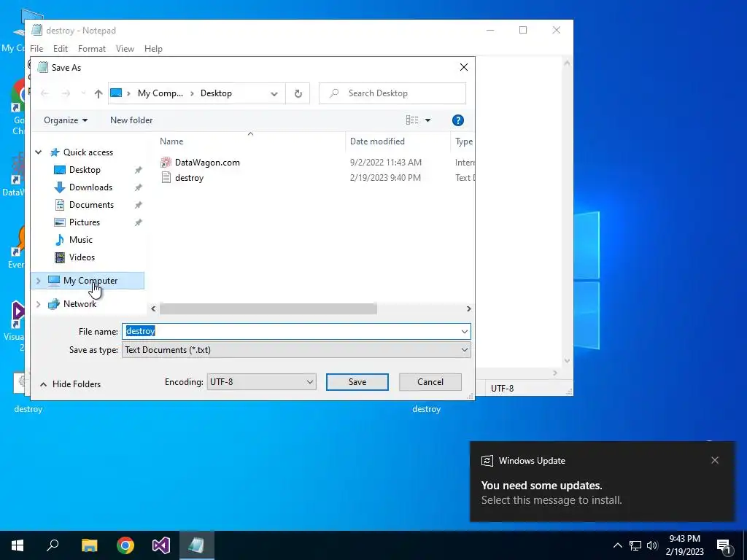
Task: Open the view options dropdown arrow
Action: point(427,120)
